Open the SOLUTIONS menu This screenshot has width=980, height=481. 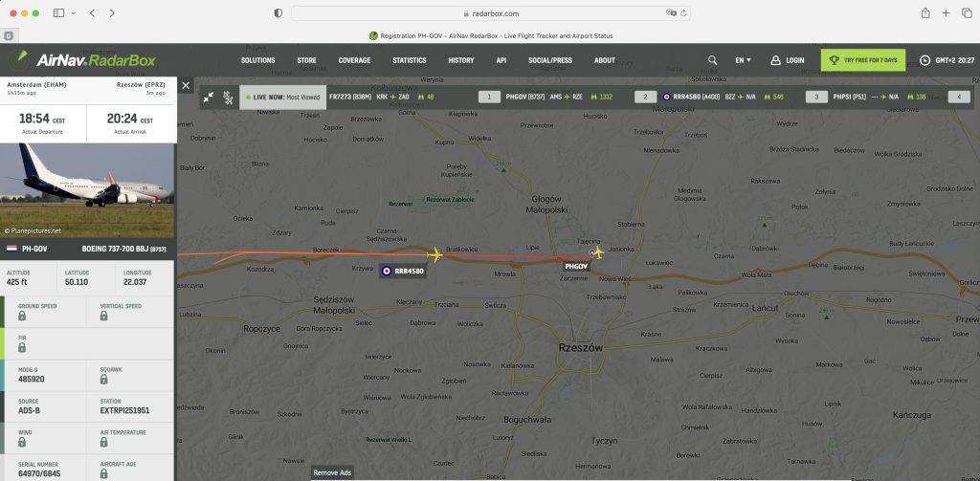click(258, 60)
